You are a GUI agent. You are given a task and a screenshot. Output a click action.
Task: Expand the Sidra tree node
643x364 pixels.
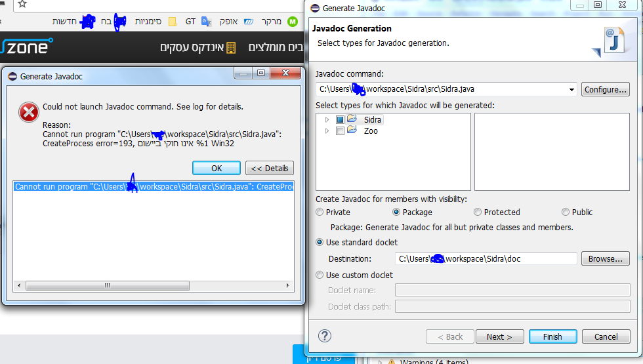327,120
